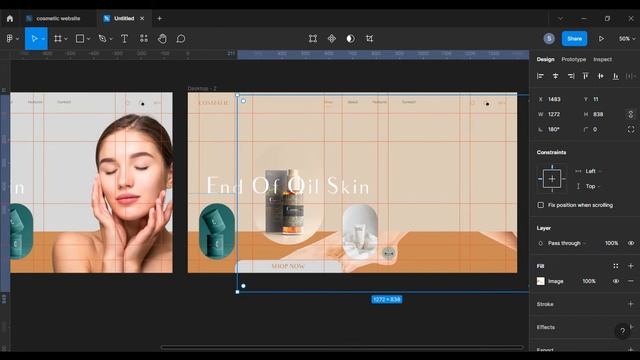640x360 pixels.
Task: Click the W width field
Action: [554, 114]
